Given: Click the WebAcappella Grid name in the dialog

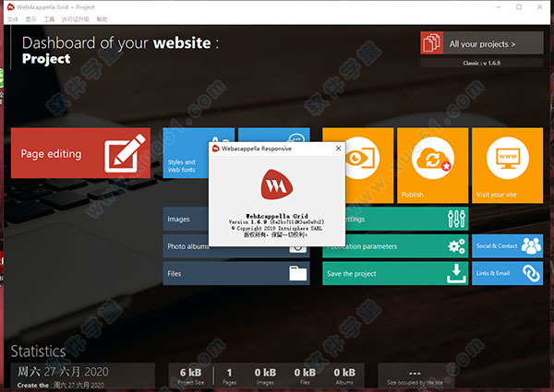Looking at the screenshot, I should click(277, 216).
